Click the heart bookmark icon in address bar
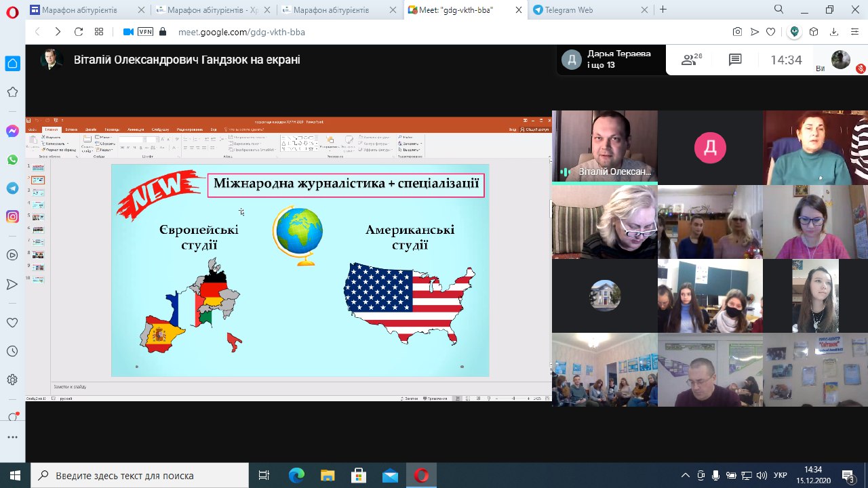 point(771,32)
